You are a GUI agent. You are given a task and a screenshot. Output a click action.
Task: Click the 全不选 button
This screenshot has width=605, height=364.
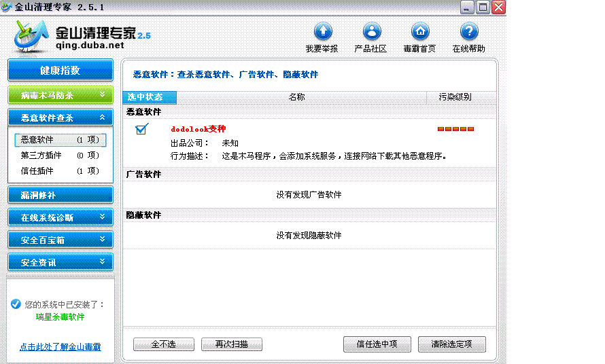(x=164, y=344)
